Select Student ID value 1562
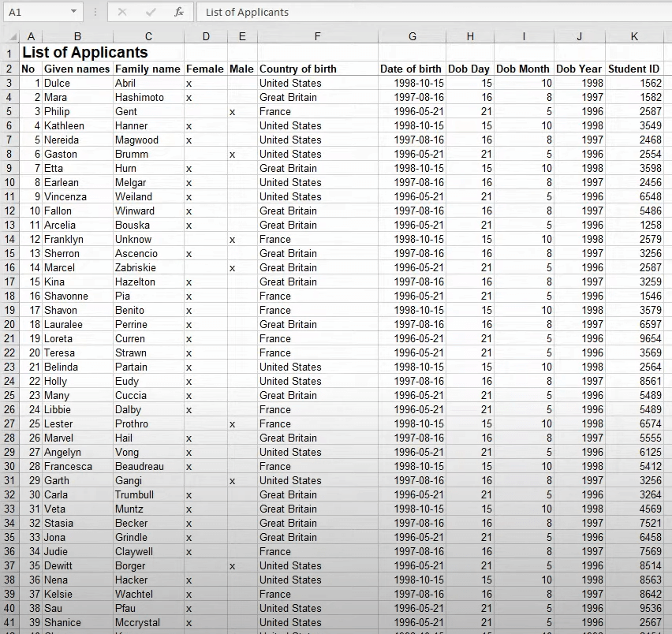 tap(634, 83)
